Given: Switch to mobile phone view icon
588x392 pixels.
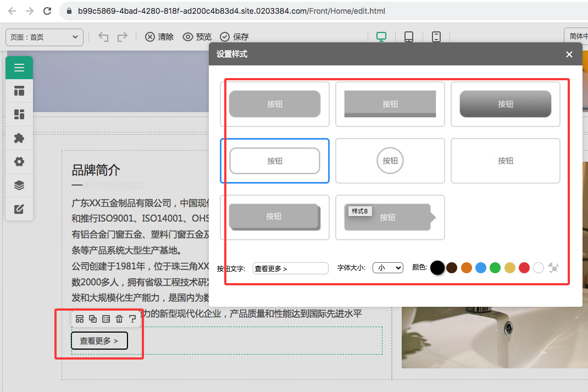Looking at the screenshot, I should click(436, 37).
